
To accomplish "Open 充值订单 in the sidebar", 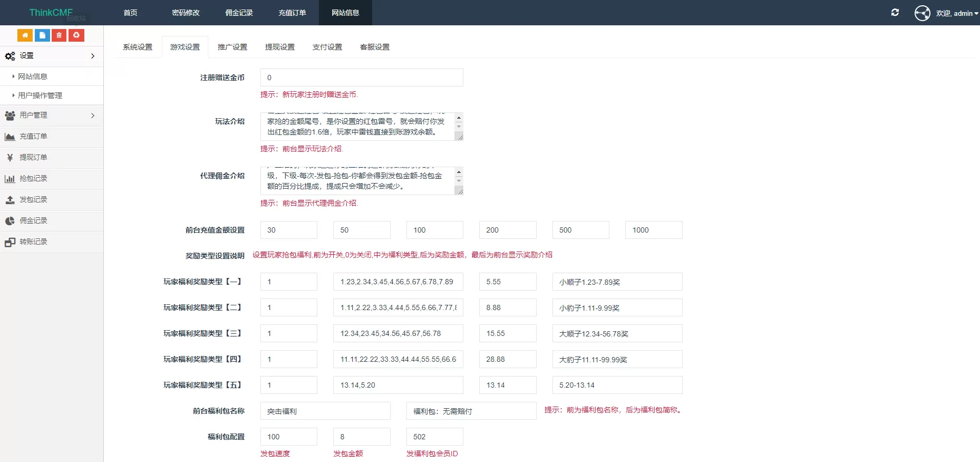I will [x=33, y=137].
